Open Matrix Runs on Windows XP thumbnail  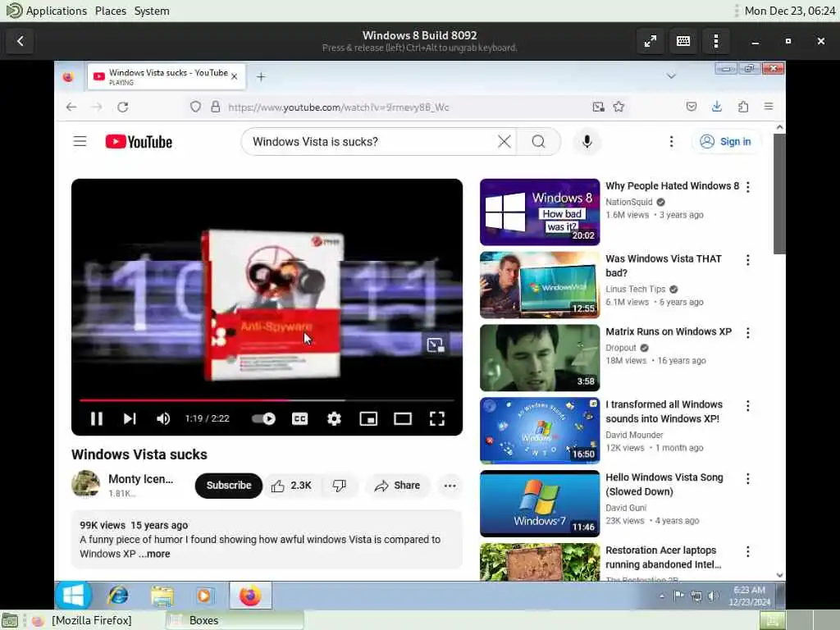[540, 358]
